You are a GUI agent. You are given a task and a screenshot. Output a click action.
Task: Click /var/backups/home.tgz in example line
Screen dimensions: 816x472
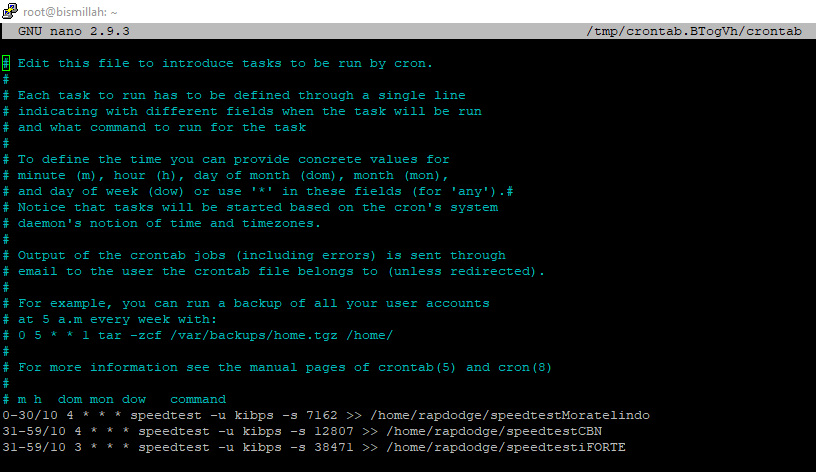tap(254, 336)
